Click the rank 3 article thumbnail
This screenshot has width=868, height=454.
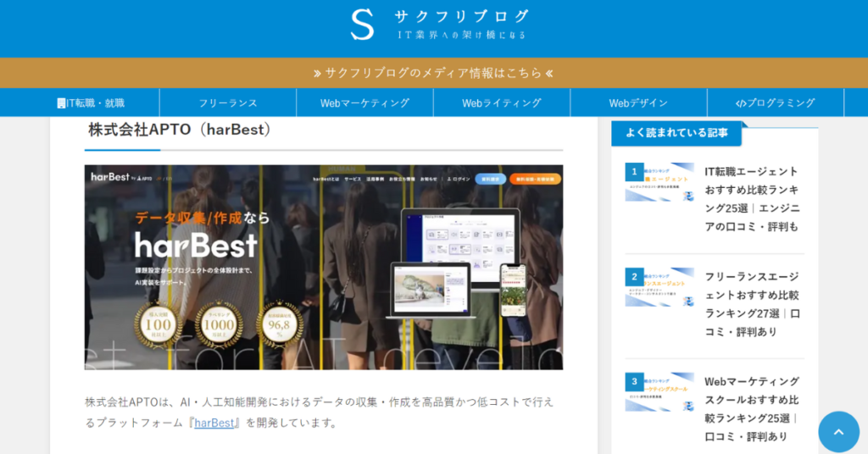click(x=659, y=391)
